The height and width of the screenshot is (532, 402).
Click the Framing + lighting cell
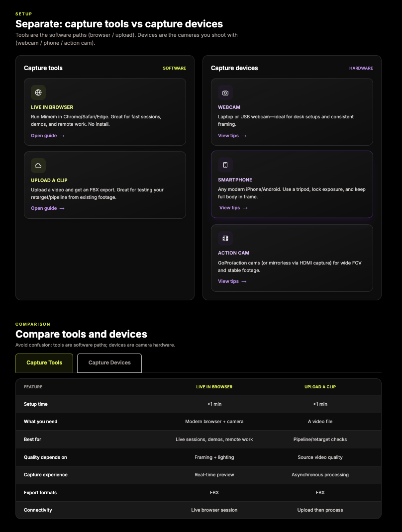tap(214, 457)
